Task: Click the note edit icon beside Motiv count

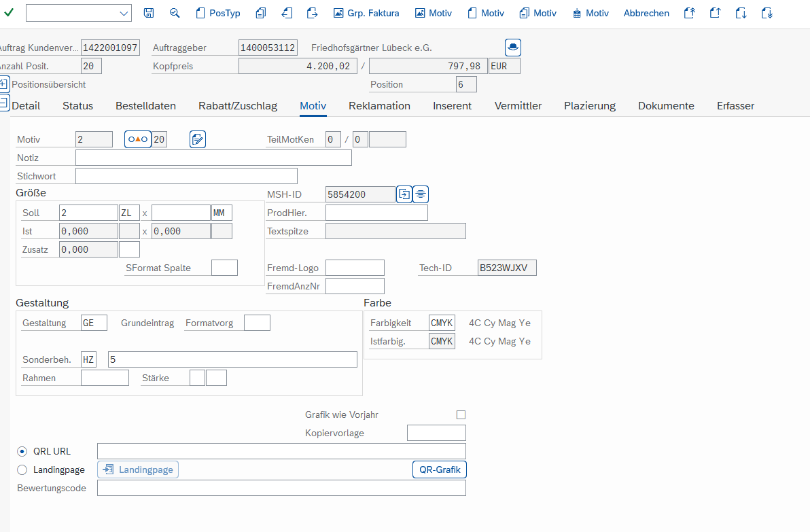Action: [198, 139]
